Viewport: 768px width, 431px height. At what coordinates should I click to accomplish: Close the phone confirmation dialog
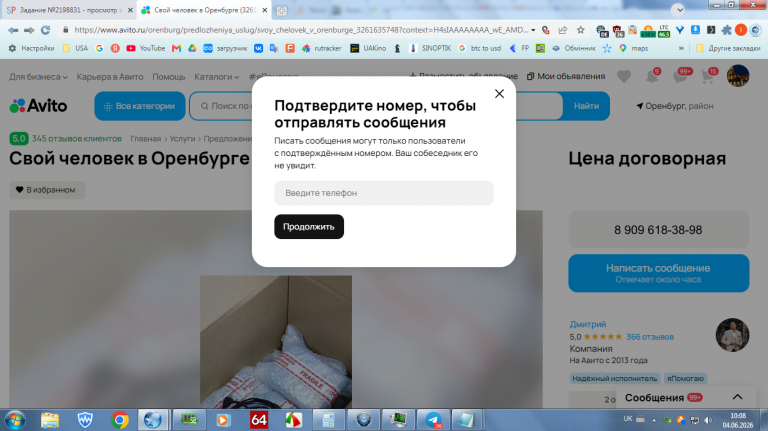pyautogui.click(x=499, y=94)
